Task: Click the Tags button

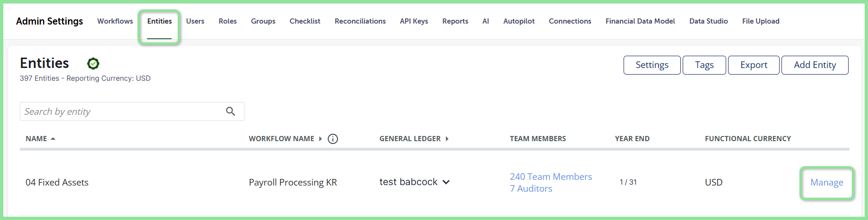Action: [704, 65]
